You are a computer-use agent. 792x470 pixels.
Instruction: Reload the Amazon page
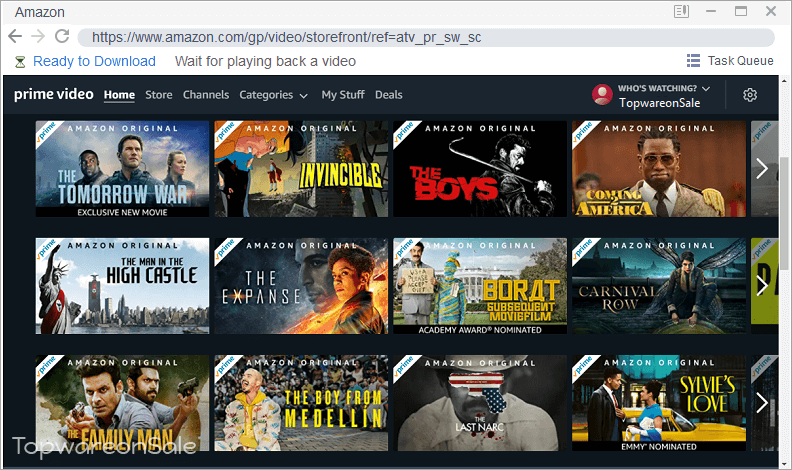(62, 36)
